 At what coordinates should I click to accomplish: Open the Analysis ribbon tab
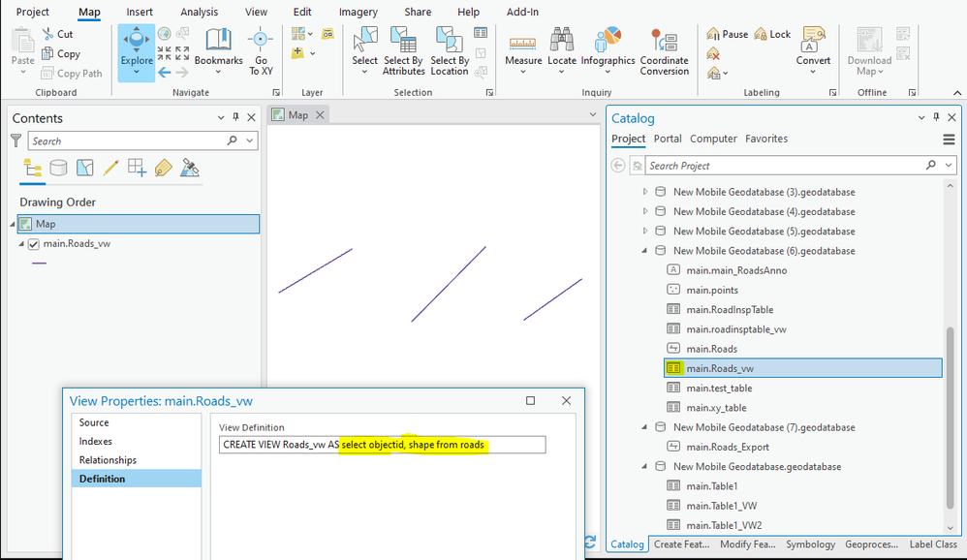pos(200,12)
